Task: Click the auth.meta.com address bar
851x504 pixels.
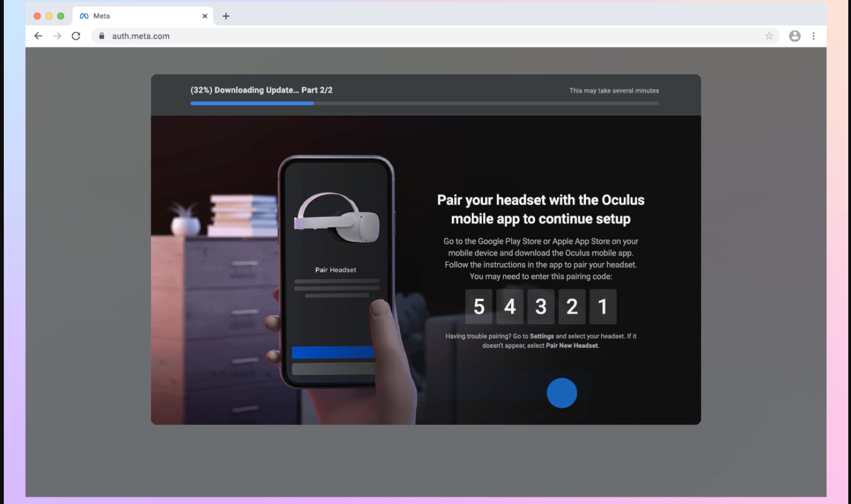Action: (x=435, y=36)
